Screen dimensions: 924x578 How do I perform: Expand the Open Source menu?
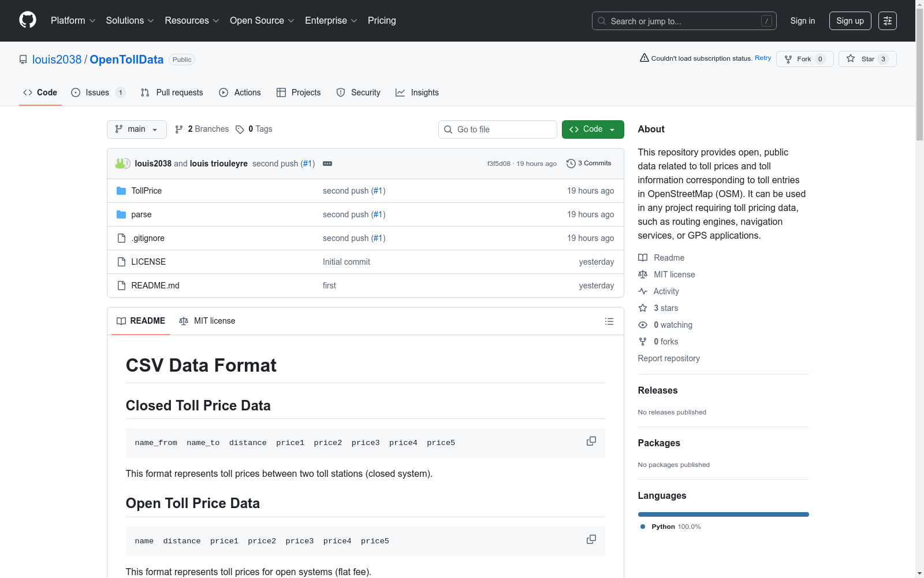point(262,21)
